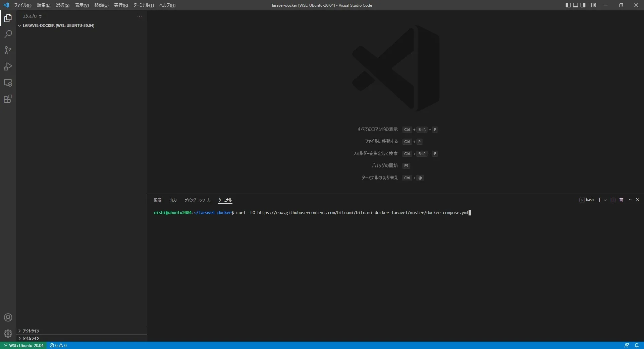The height and width of the screenshot is (349, 644).
Task: Click フォルダーを指定して検索 hint text
Action: [x=375, y=153]
